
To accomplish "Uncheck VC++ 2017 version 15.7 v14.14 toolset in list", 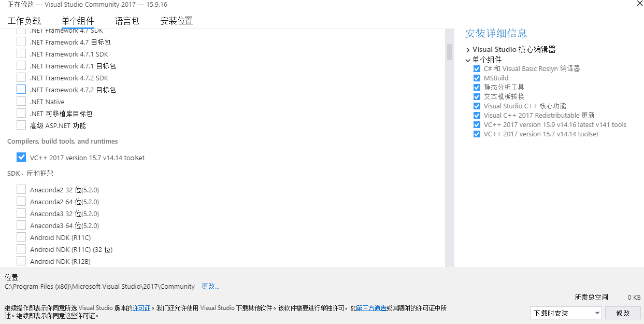I will (x=21, y=158).
